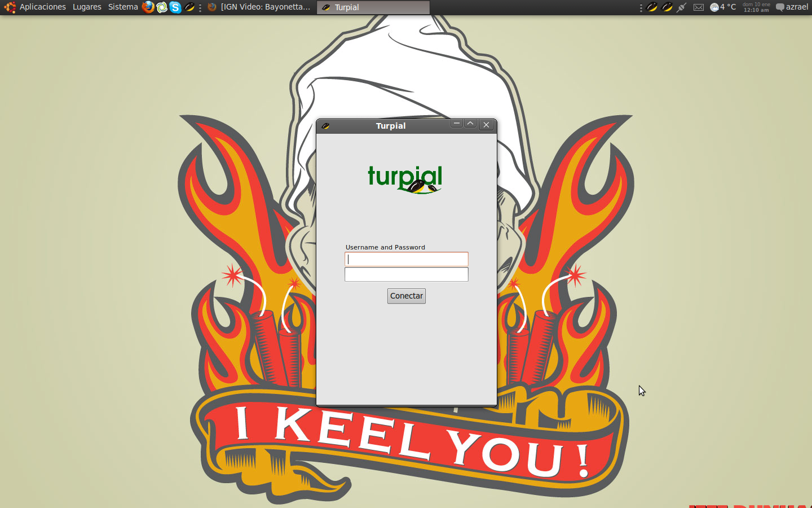Click the Turpial window menu bird icon
812x508 pixels.
[325, 126]
